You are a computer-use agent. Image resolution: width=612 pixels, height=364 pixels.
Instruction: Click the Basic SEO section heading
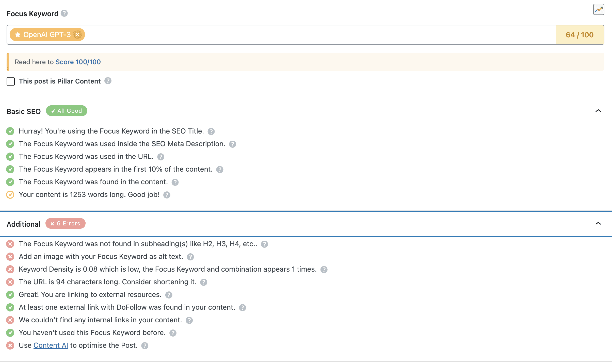[x=24, y=111]
